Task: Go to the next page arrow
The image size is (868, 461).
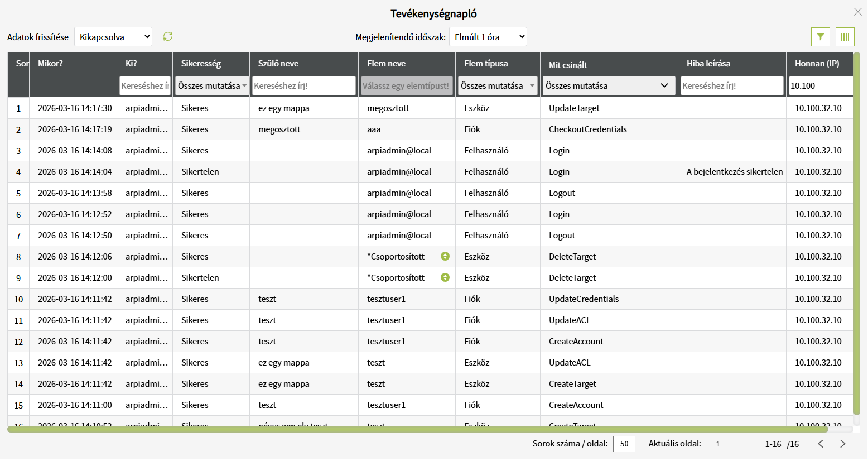Action: point(842,444)
